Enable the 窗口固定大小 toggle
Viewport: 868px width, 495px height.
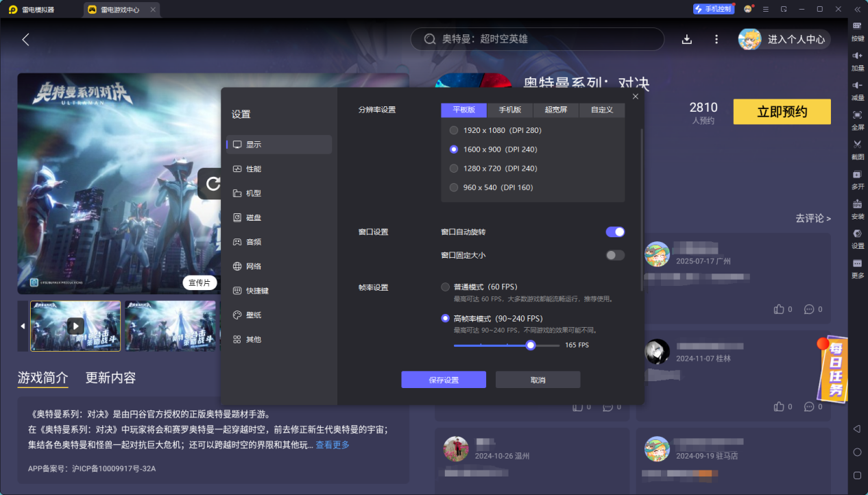615,254
